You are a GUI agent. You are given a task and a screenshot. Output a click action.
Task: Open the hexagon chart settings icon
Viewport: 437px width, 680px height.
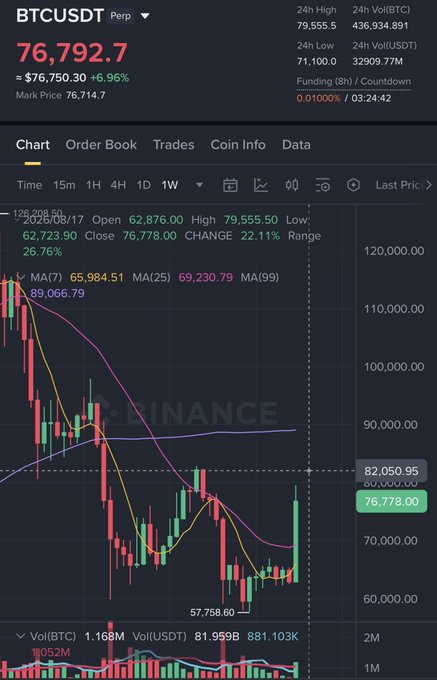pos(354,185)
